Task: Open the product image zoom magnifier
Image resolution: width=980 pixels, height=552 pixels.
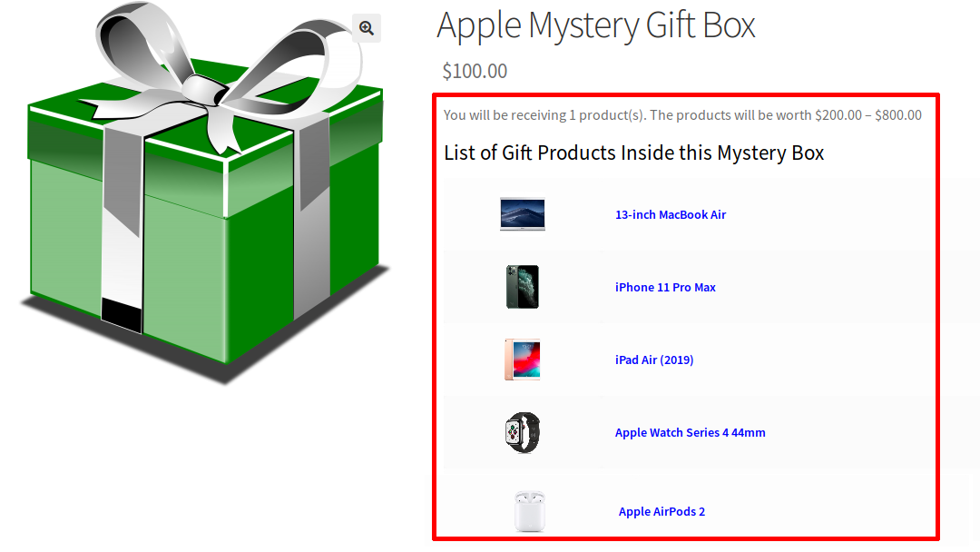Action: coord(367,28)
